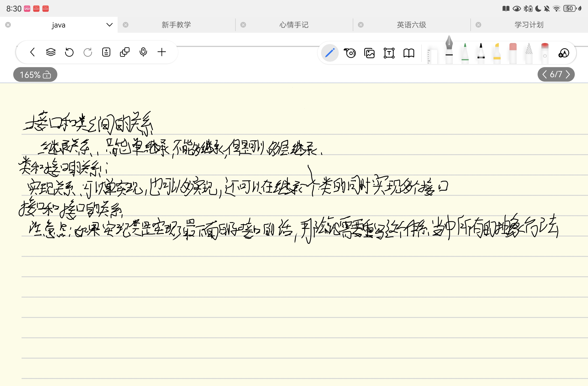Expand the java tab dropdown arrow

[x=109, y=25]
